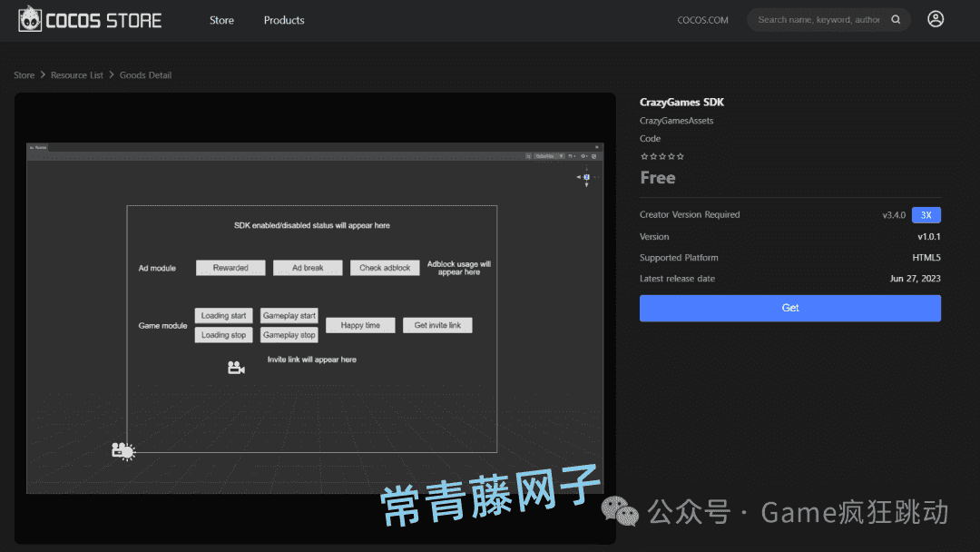980x552 pixels.
Task: Go to Store breadcrumb
Action: click(24, 75)
